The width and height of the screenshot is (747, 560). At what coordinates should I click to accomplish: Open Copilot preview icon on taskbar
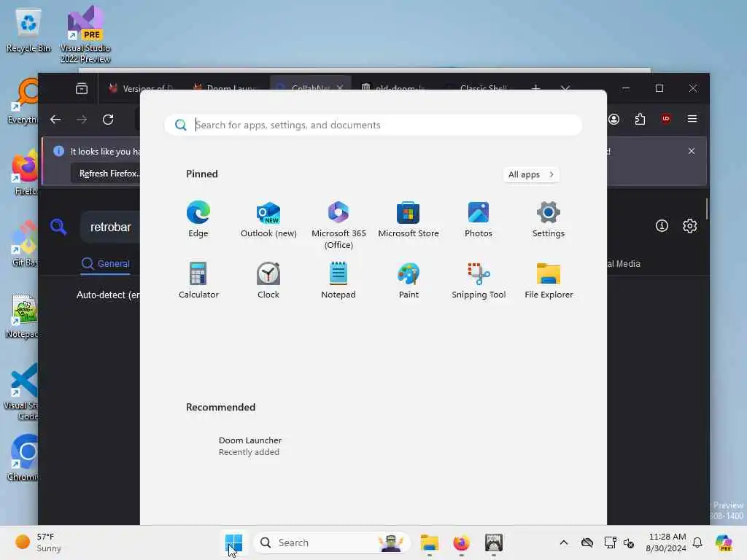724,542
